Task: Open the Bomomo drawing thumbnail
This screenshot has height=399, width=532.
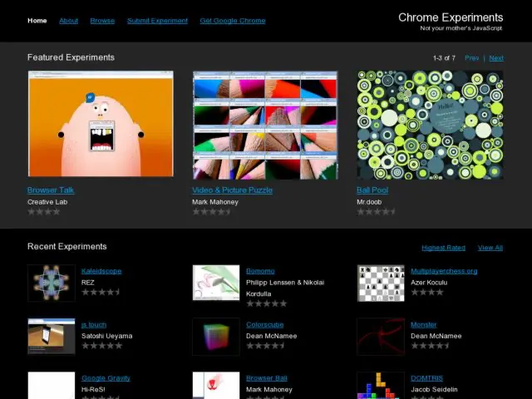Action: 216,283
